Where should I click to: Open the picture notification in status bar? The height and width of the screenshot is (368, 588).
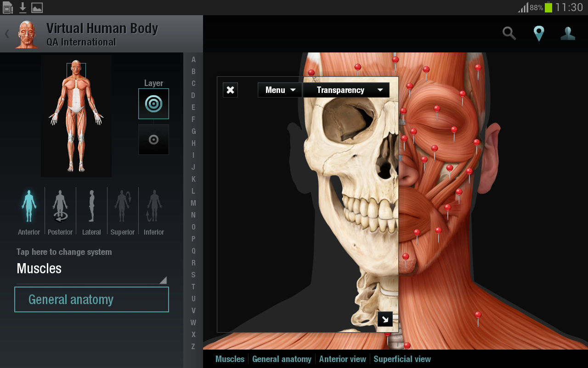pyautogui.click(x=37, y=7)
